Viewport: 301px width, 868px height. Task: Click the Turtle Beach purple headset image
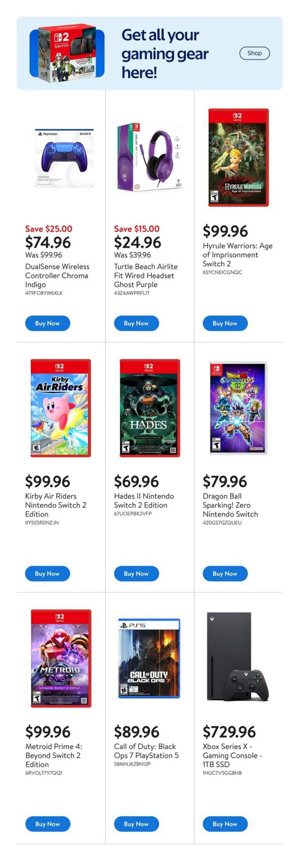(150, 157)
